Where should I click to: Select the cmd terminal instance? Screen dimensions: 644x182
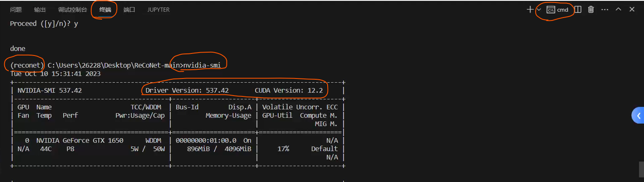[557, 10]
